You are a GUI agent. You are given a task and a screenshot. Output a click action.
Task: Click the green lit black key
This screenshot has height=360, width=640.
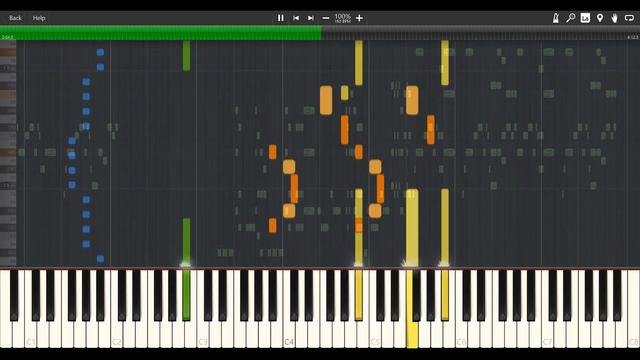coord(186,295)
